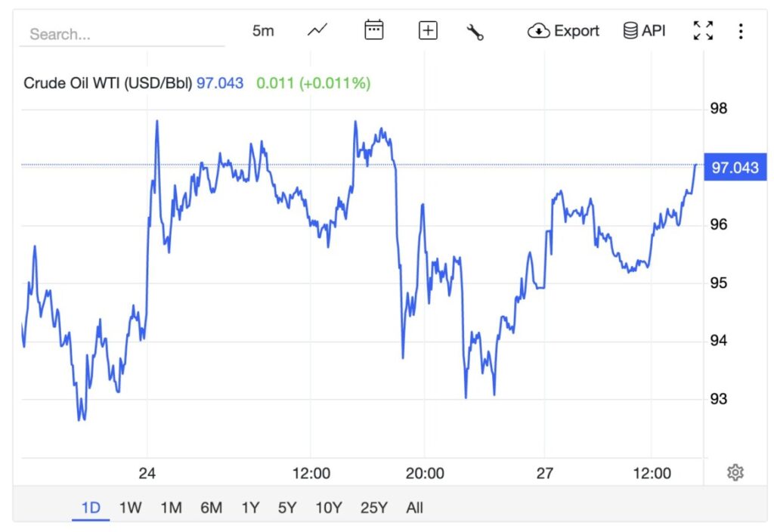Image resolution: width=774 pixels, height=532 pixels.
Task: Open the line chart type icon
Action: [317, 31]
